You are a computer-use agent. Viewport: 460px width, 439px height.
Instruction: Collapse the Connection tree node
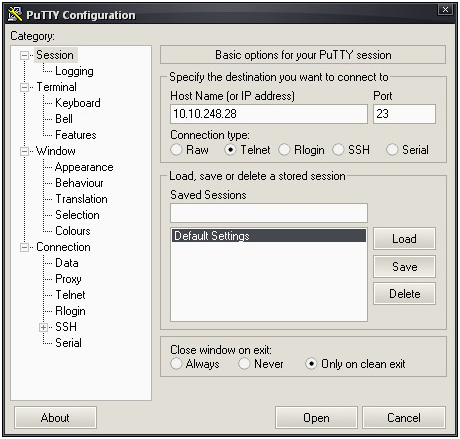pyautogui.click(x=24, y=248)
